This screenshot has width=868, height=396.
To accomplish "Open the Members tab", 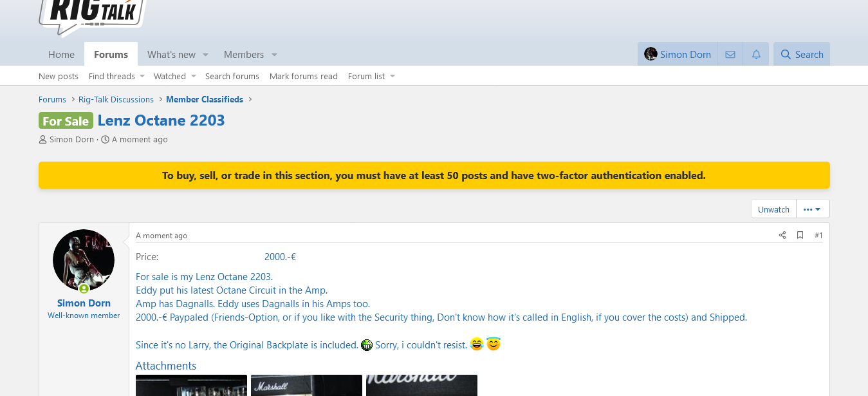I will pyautogui.click(x=244, y=55).
